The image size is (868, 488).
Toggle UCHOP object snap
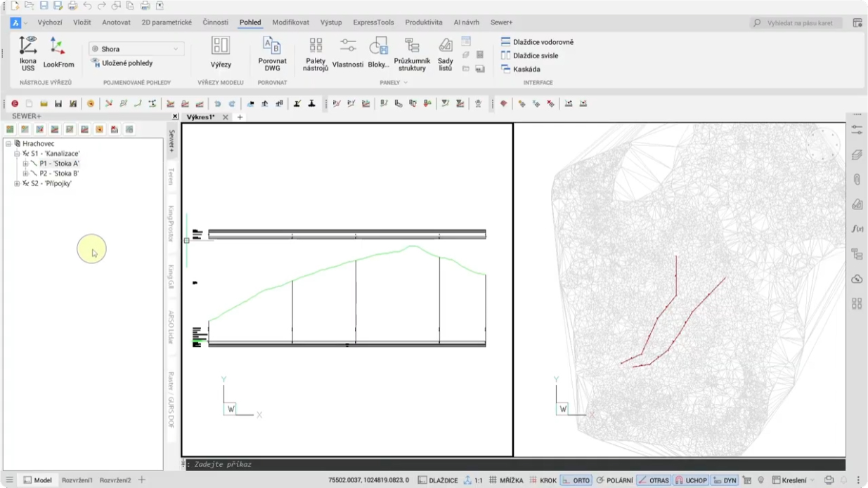click(x=690, y=480)
